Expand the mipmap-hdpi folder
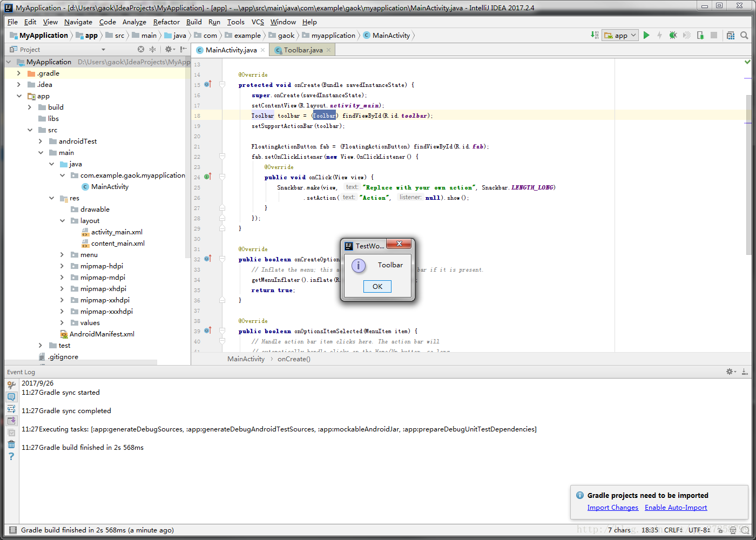This screenshot has width=756, height=540. click(x=62, y=266)
